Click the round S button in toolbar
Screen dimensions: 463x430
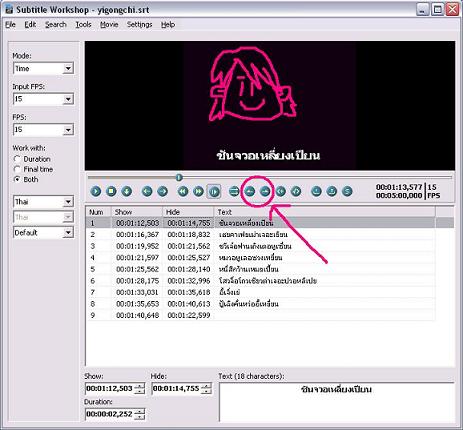[347, 191]
